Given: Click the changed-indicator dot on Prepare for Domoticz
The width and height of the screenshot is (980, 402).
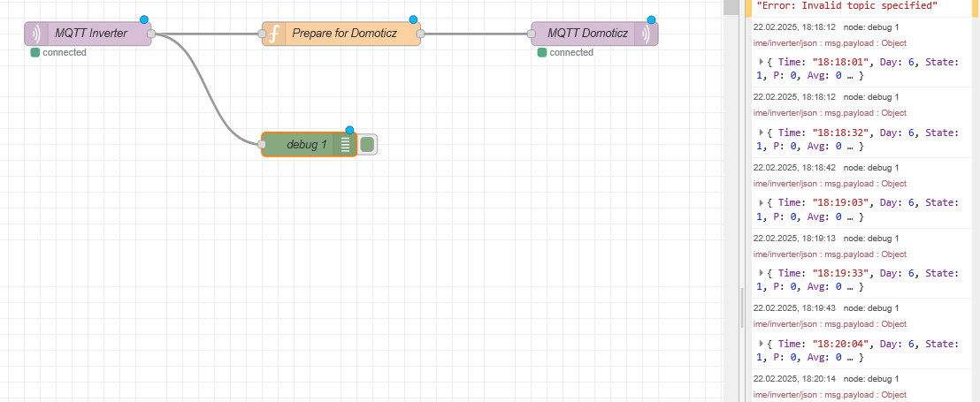Looking at the screenshot, I should coord(412,19).
